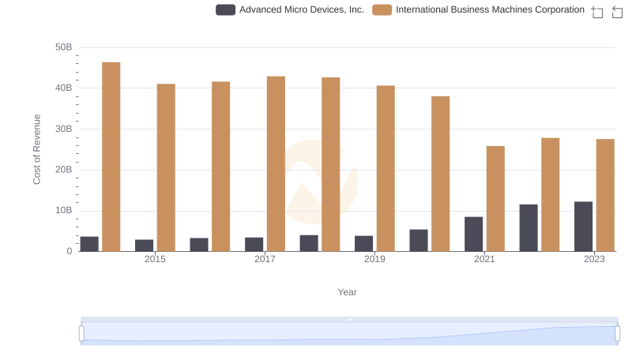The image size is (632, 364).
Task: Toggle Advanced Micro Devices legend swatch
Action: click(225, 9)
